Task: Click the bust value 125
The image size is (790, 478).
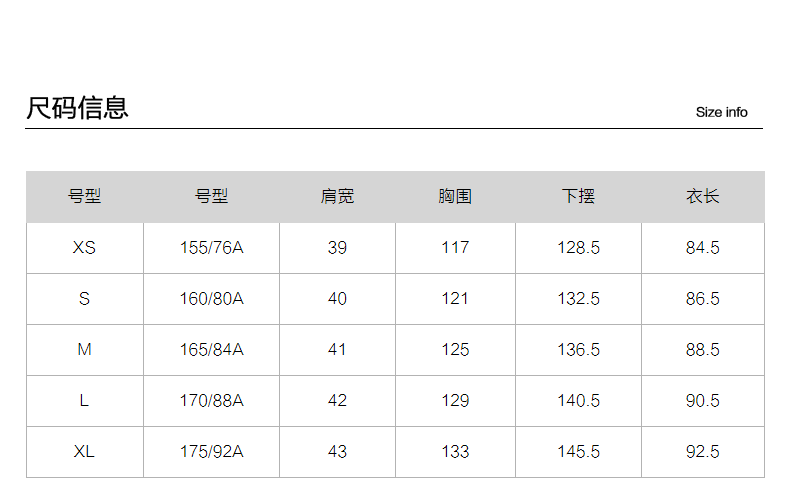Action: [x=455, y=350]
